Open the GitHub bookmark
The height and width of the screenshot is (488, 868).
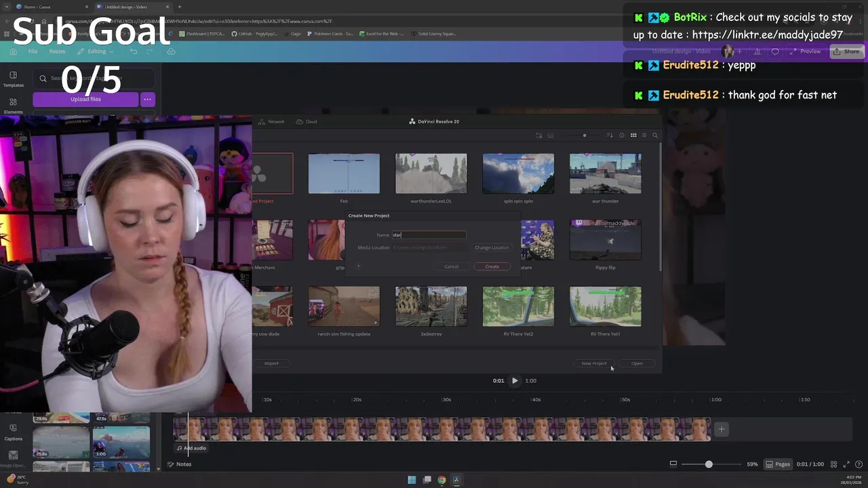tap(255, 33)
